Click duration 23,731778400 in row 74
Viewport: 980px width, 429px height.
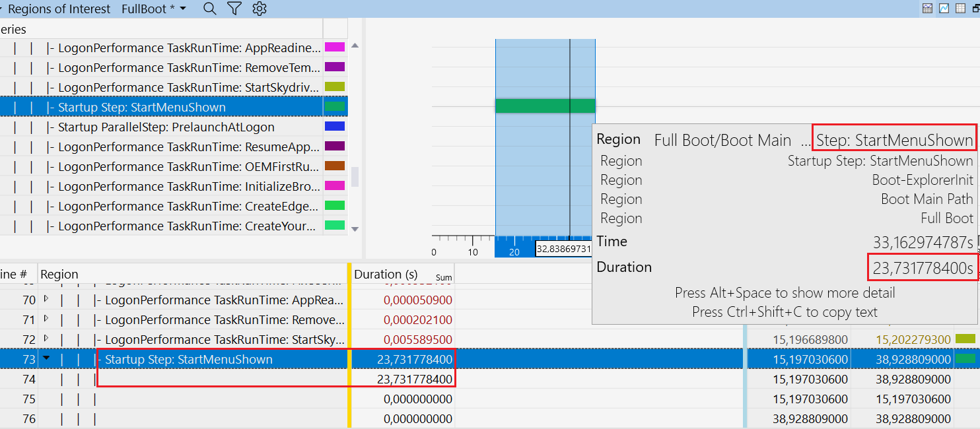point(415,379)
